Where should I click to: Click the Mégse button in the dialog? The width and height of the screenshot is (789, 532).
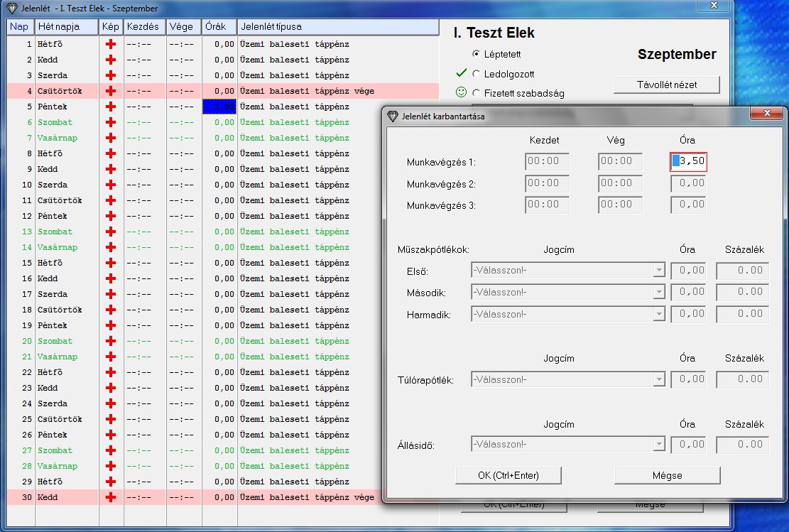pyautogui.click(x=667, y=474)
